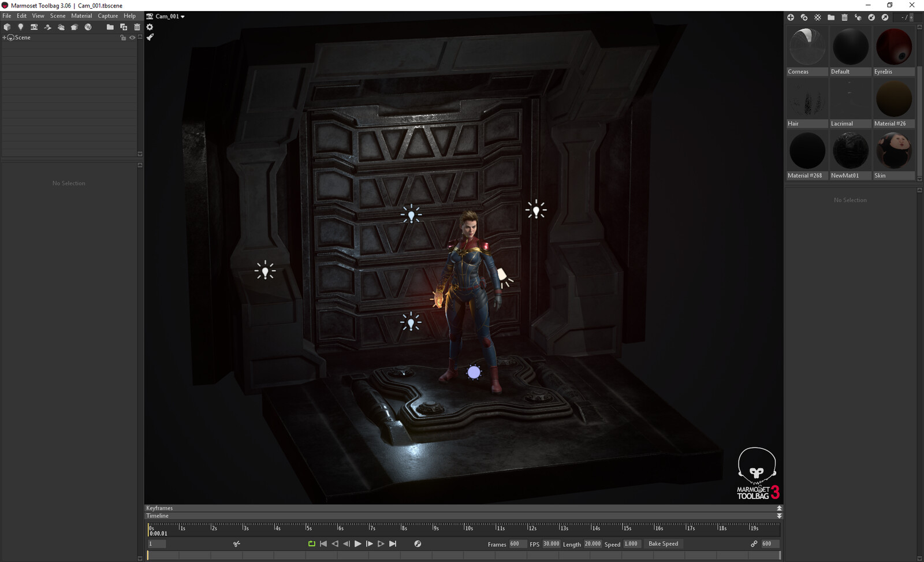Screen dimensions: 924x562
Task: Click the 10s mark on timeline ruler
Action: [469, 528]
